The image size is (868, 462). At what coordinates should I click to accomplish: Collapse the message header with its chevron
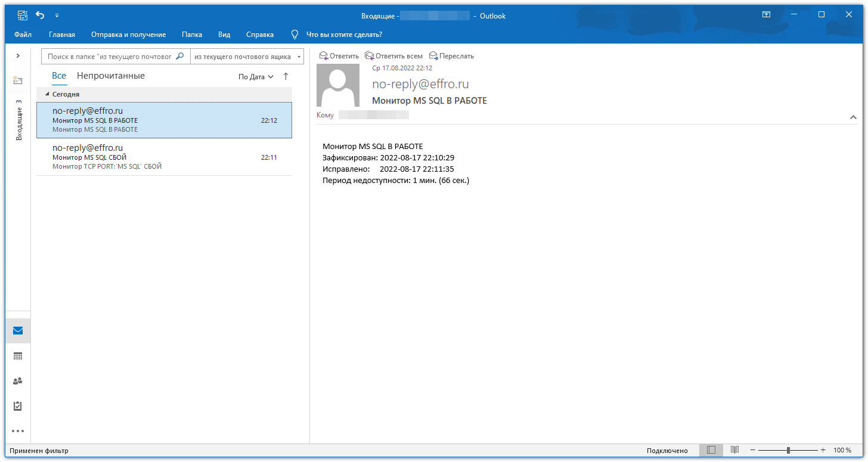click(854, 117)
